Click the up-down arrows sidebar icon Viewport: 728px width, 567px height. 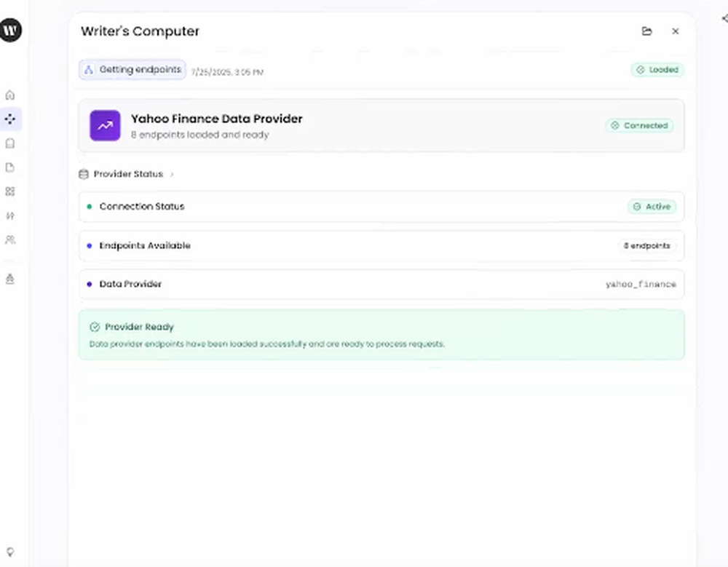(9, 215)
